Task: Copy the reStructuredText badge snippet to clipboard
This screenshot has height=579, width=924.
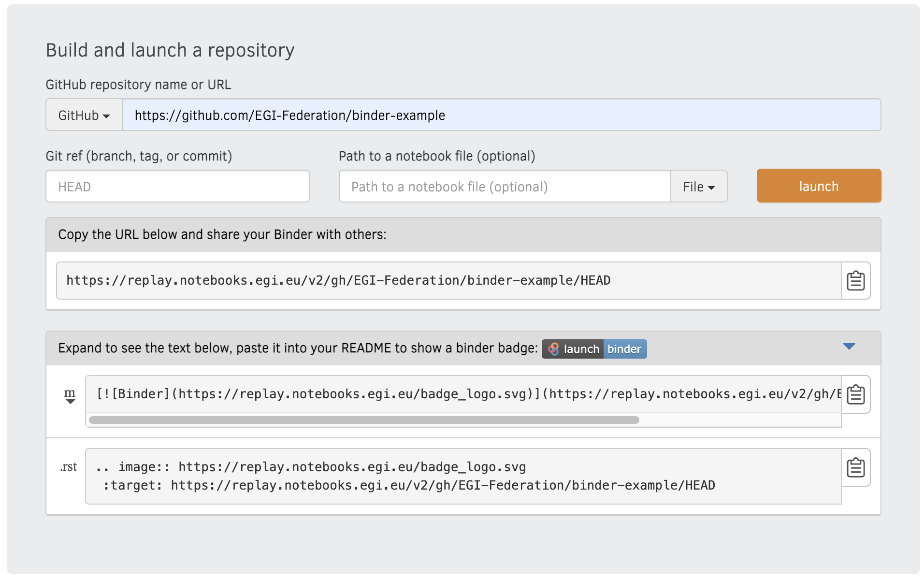Action: point(855,467)
